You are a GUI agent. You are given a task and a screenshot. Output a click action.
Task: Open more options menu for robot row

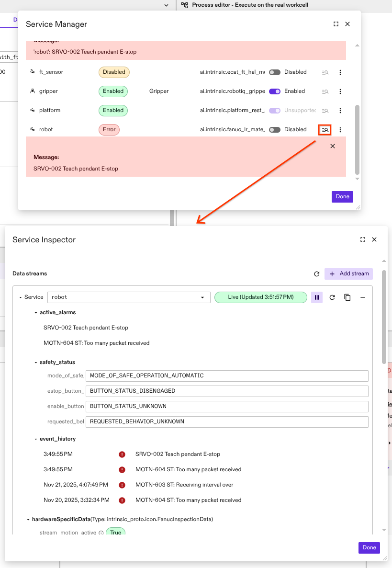tap(340, 130)
